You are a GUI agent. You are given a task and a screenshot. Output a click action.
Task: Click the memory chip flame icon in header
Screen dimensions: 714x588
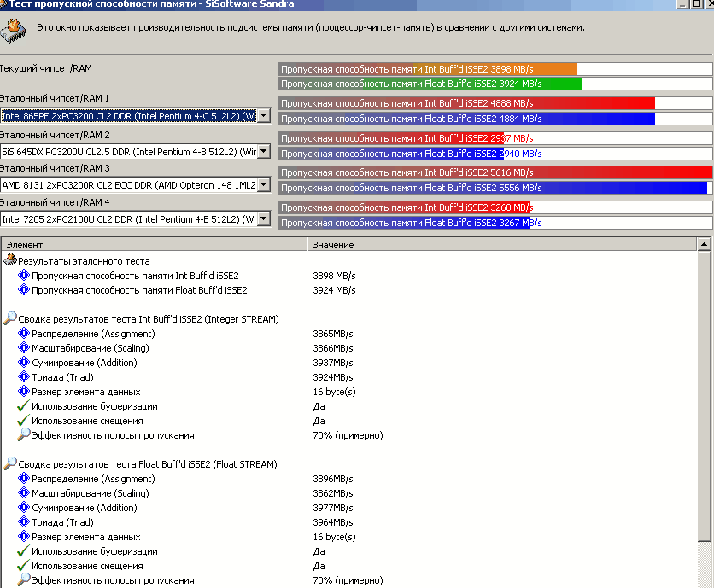point(13,31)
